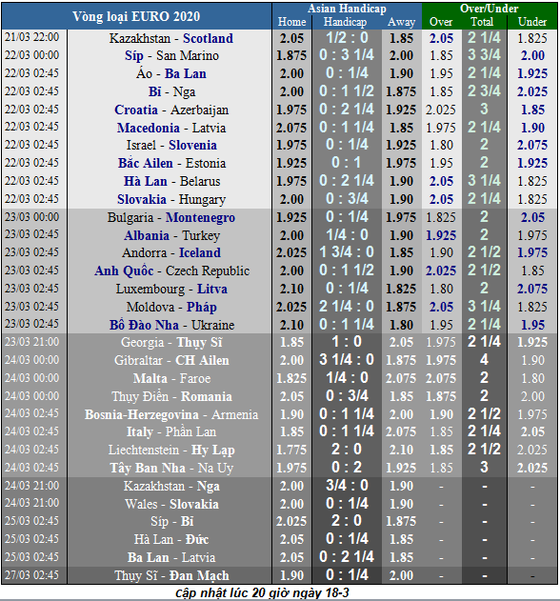Select the Croatia - Azerbaijan match

171,110
